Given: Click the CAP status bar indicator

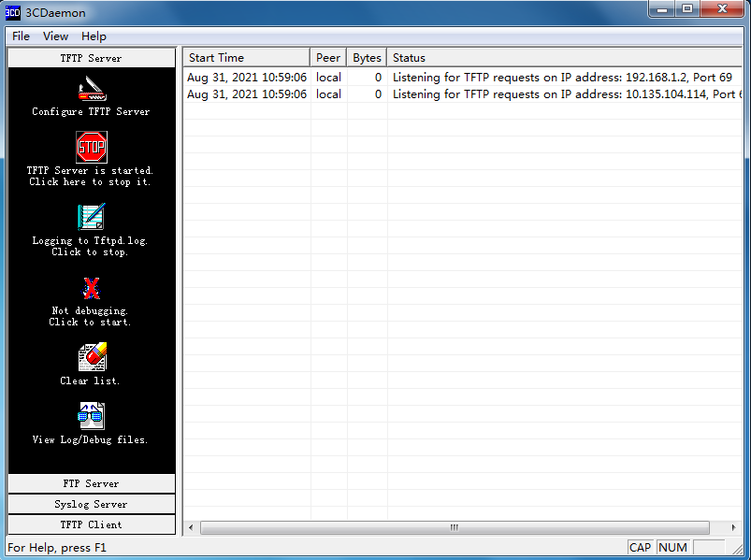Looking at the screenshot, I should (641, 547).
